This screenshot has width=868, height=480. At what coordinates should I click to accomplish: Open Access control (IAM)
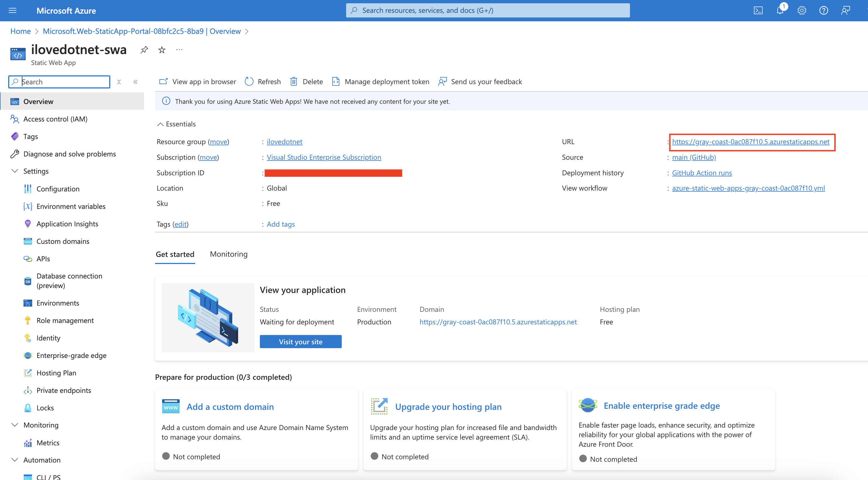pos(55,119)
